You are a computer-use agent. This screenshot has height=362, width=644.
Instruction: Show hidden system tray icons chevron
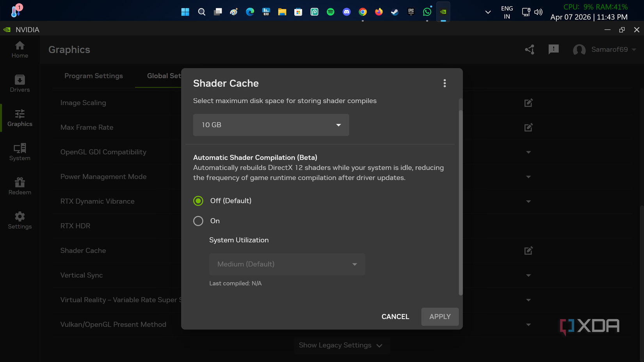pyautogui.click(x=488, y=12)
